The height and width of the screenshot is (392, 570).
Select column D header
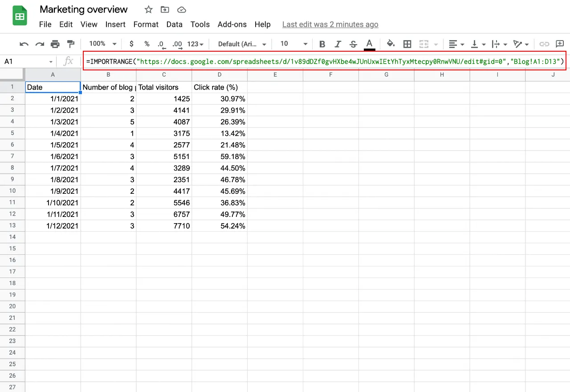pyautogui.click(x=220, y=74)
